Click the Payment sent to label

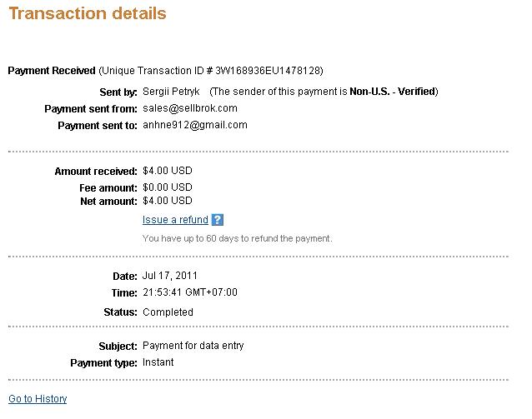point(97,126)
